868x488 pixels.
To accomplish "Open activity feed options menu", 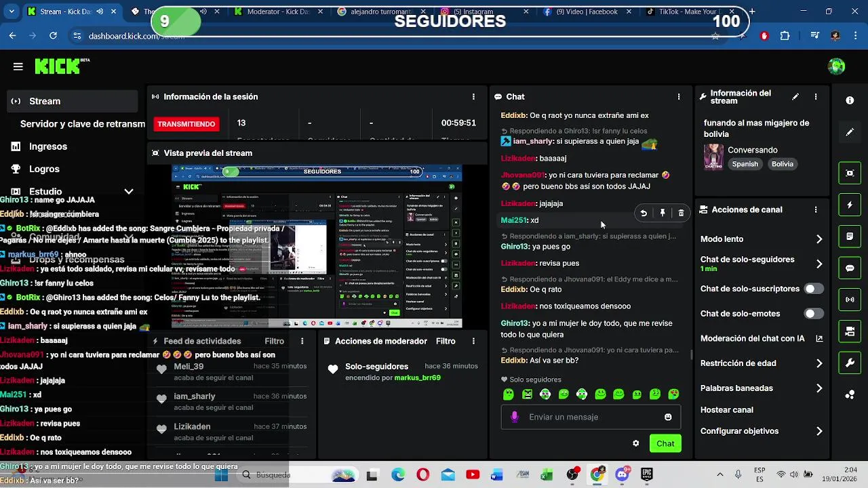I will [x=302, y=342].
